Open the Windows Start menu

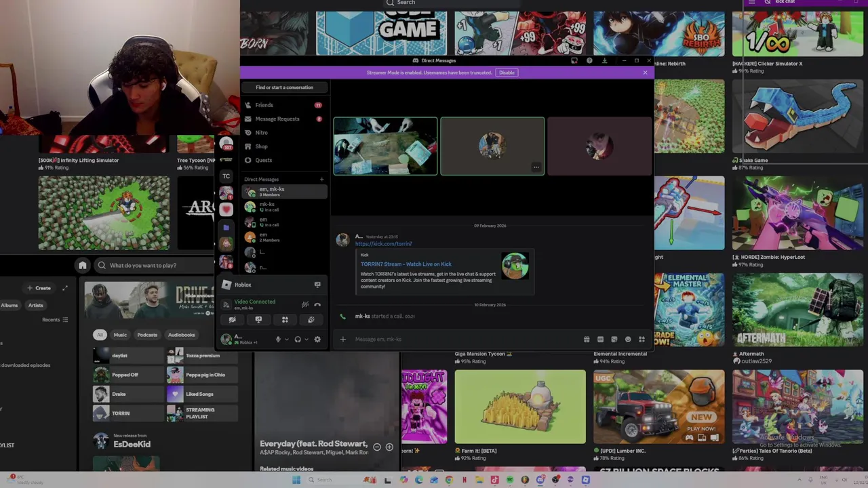click(x=296, y=480)
